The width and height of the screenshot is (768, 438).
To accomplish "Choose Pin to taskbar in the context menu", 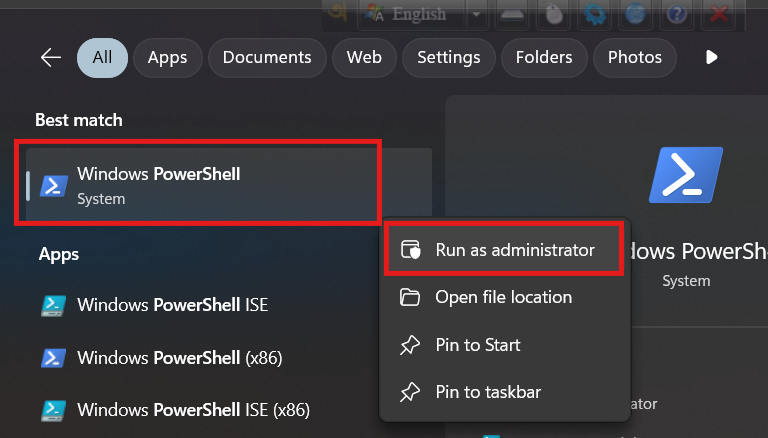I will click(x=488, y=392).
